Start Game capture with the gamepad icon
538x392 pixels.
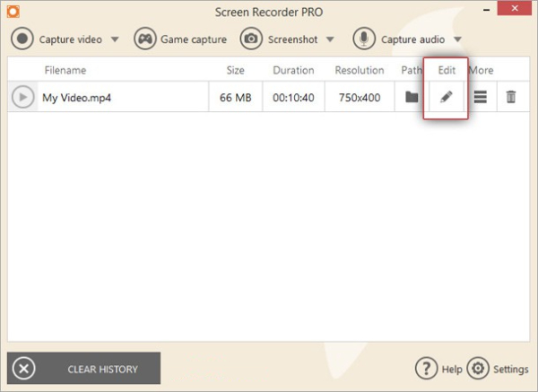point(144,39)
